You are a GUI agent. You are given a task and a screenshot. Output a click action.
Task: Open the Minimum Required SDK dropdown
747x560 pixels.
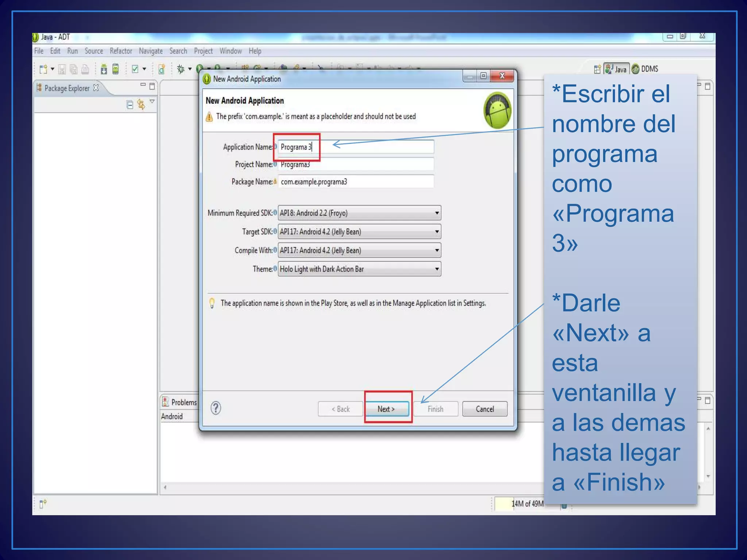click(x=359, y=213)
